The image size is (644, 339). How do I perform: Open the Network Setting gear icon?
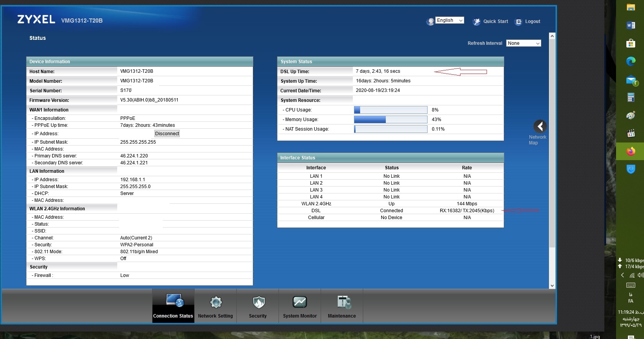[x=216, y=302]
